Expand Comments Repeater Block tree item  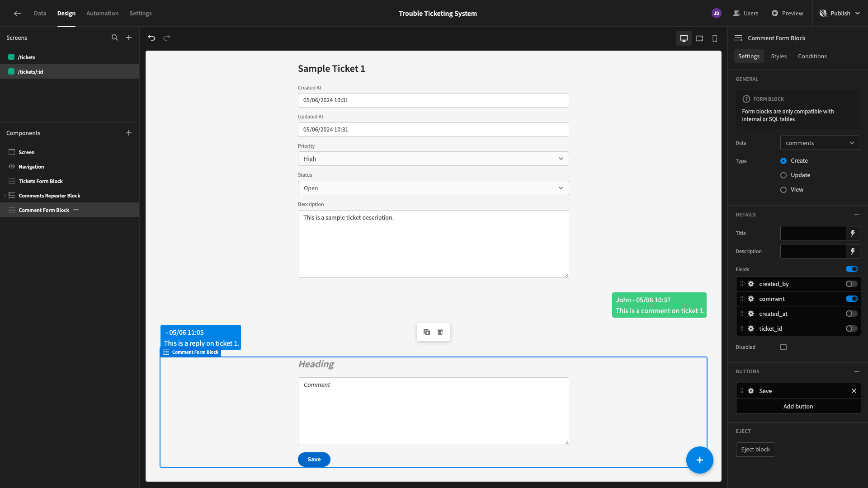coord(5,196)
